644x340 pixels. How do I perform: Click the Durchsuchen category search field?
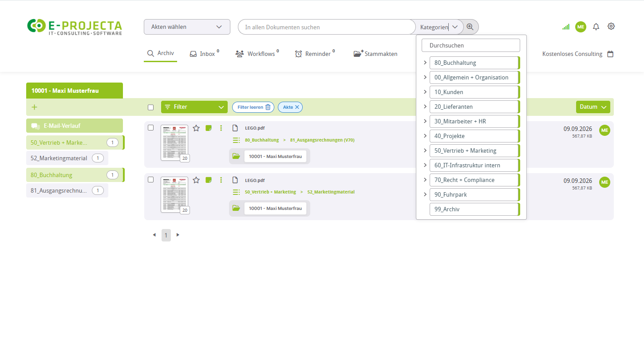tap(470, 45)
